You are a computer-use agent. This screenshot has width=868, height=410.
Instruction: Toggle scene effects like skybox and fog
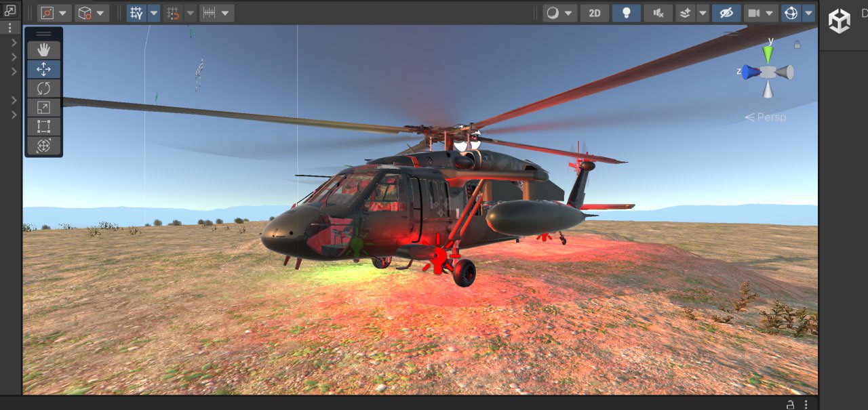click(686, 13)
